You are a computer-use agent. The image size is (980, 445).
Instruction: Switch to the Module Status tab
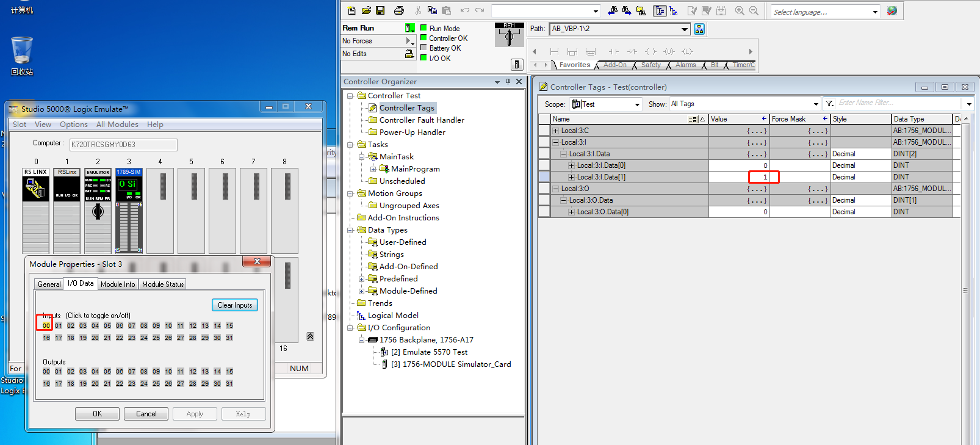163,284
